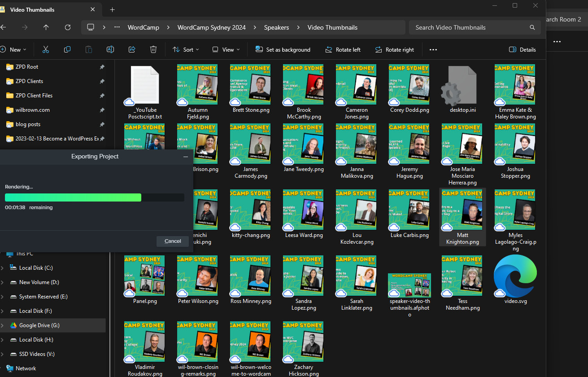The height and width of the screenshot is (377, 588).
Task: Expand the Google Drive (G:) tree node
Action: coord(3,325)
